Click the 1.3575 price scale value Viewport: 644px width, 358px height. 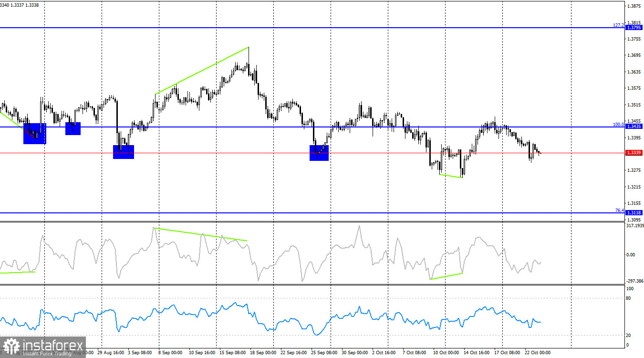click(634, 88)
